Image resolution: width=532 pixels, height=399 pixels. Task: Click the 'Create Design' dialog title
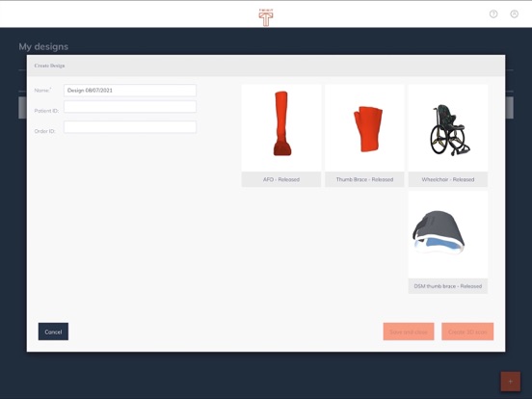(49, 66)
